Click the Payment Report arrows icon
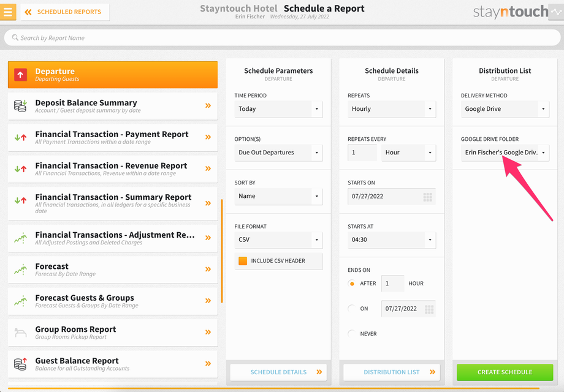This screenshot has width=564, height=392. [x=20, y=137]
